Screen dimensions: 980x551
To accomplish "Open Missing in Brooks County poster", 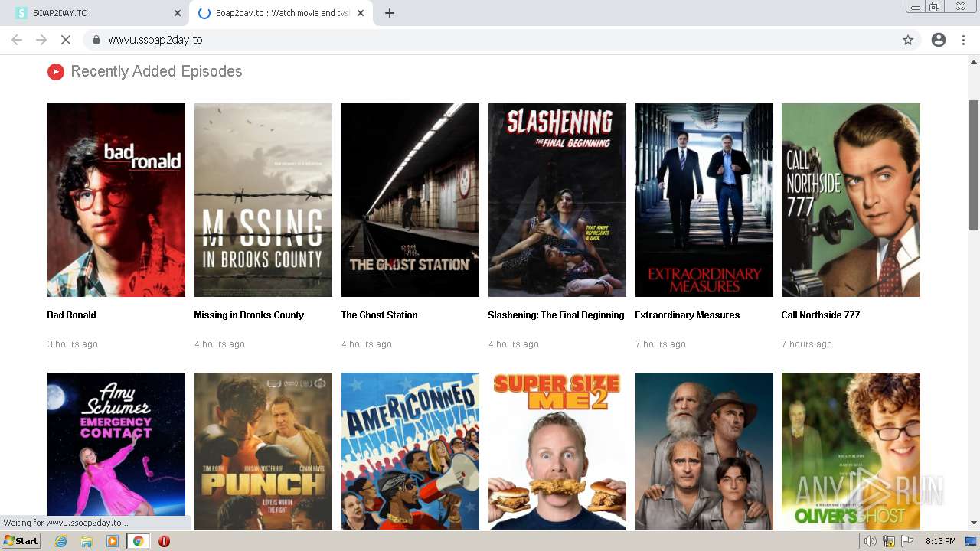I will pyautogui.click(x=263, y=200).
